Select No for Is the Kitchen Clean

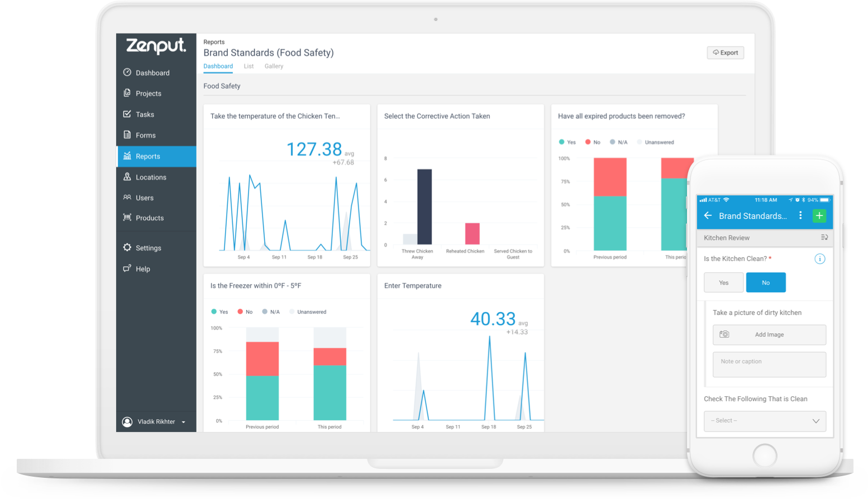[x=766, y=282]
